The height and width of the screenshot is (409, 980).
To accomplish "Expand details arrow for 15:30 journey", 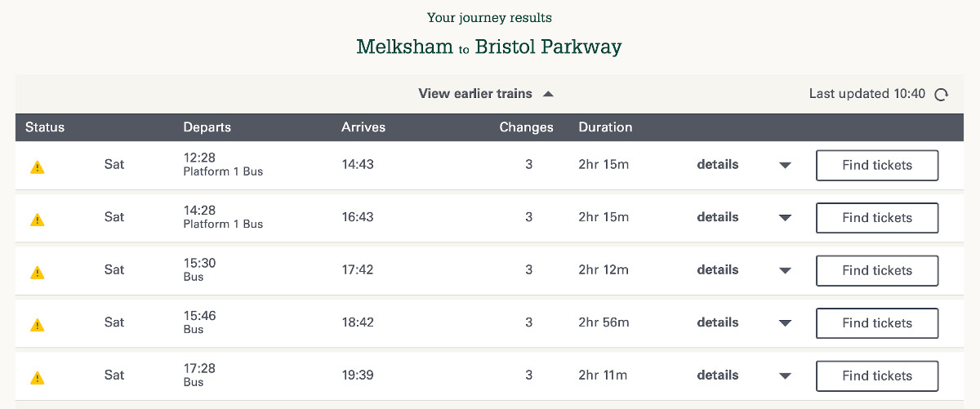I will (x=785, y=270).
